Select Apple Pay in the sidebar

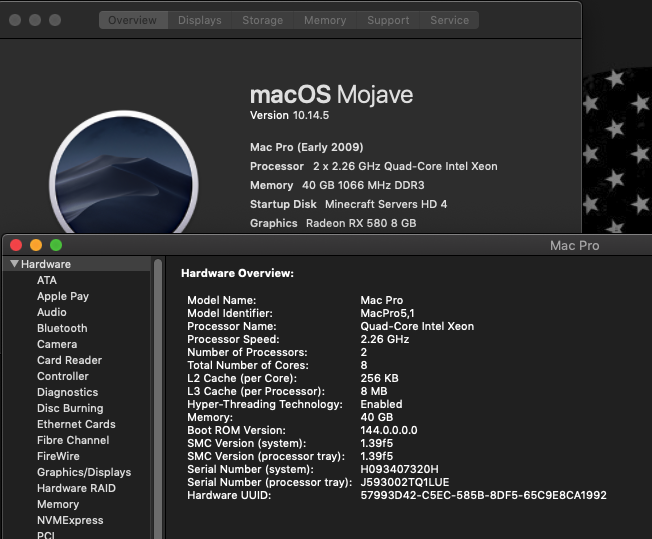63,296
